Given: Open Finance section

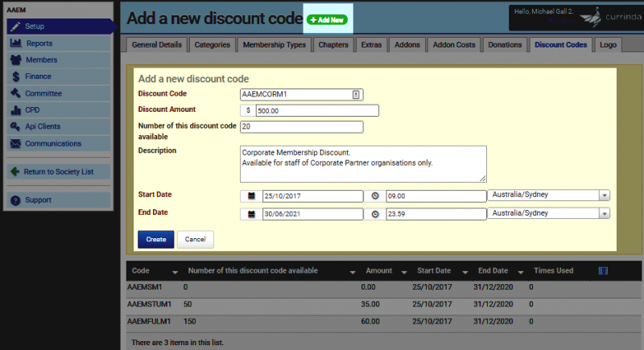Looking at the screenshot, I should (59, 76).
